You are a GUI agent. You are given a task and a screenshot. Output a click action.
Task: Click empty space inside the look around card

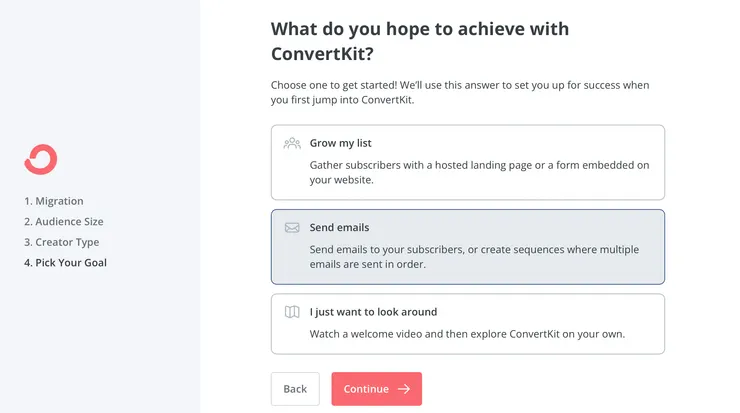pyautogui.click(x=600, y=312)
